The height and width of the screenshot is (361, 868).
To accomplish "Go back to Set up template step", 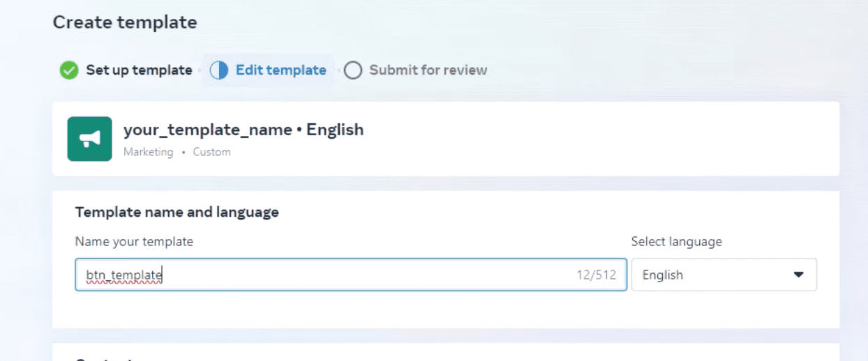I will 138,70.
